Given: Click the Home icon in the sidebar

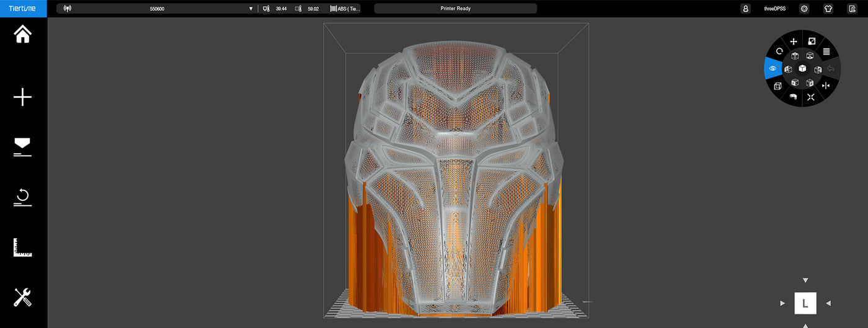Looking at the screenshot, I should [x=23, y=34].
